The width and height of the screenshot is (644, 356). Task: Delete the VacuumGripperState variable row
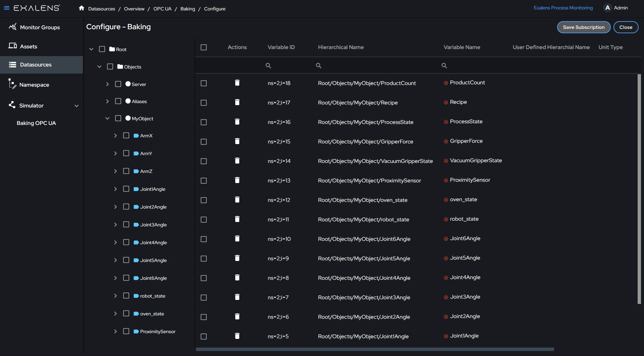(237, 161)
